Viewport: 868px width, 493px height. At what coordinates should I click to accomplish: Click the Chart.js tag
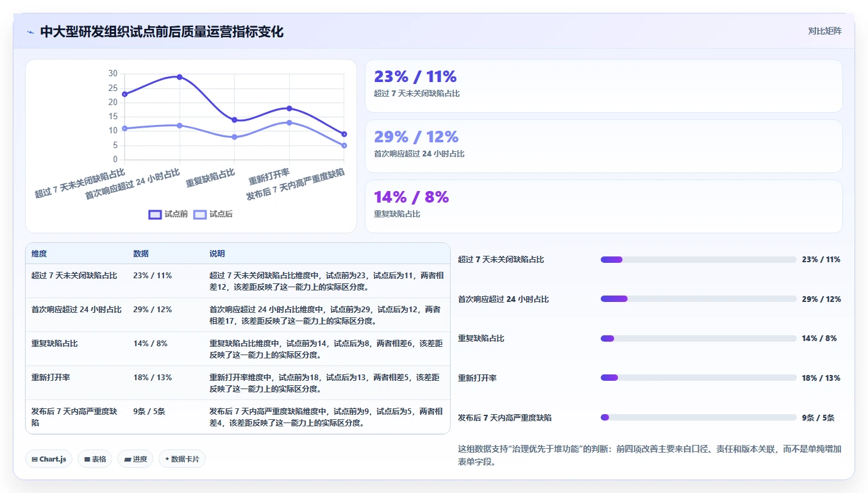pyautogui.click(x=49, y=459)
